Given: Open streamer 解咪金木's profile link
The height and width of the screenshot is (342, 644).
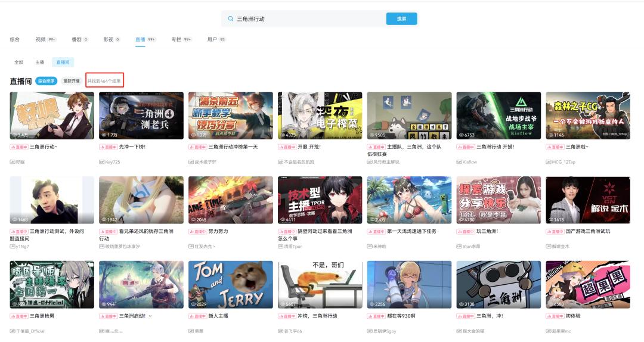Looking at the screenshot, I should pyautogui.click(x=561, y=246).
